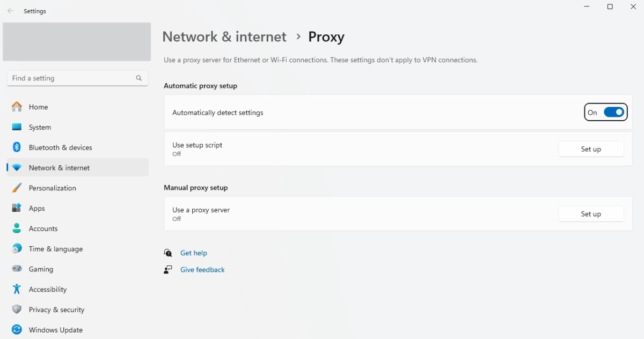Select the System settings icon
Image resolution: width=644 pixels, height=339 pixels.
point(16,127)
